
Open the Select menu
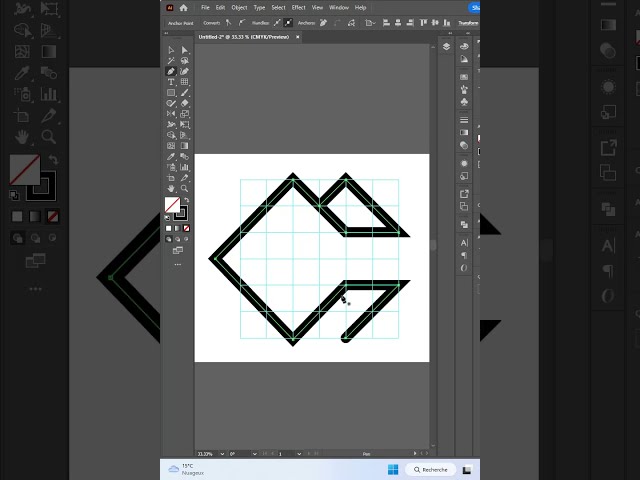[278, 8]
